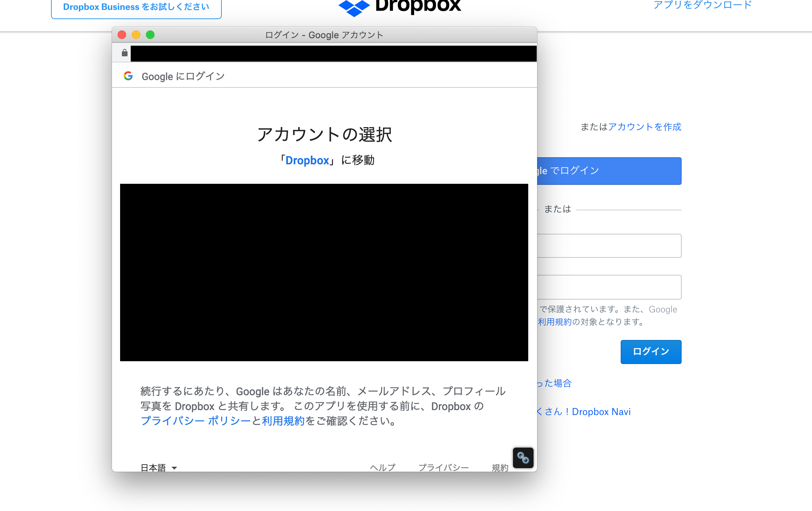812x511 pixels.
Task: Open the プライバシー ポリシー link
Action: coord(196,421)
